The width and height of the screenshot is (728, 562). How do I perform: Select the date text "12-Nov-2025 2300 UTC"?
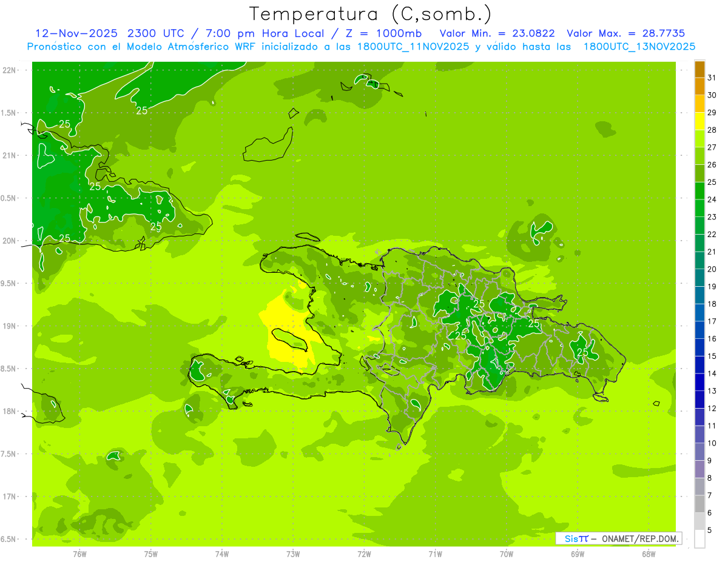(109, 33)
